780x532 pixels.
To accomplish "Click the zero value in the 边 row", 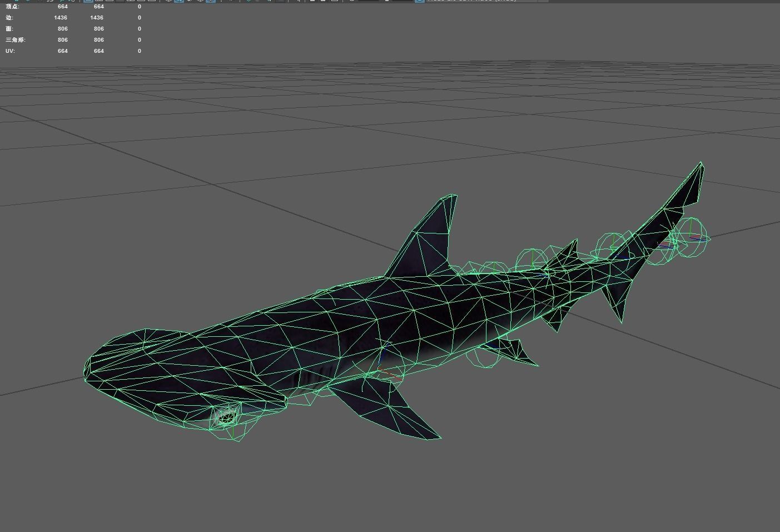I will (139, 18).
